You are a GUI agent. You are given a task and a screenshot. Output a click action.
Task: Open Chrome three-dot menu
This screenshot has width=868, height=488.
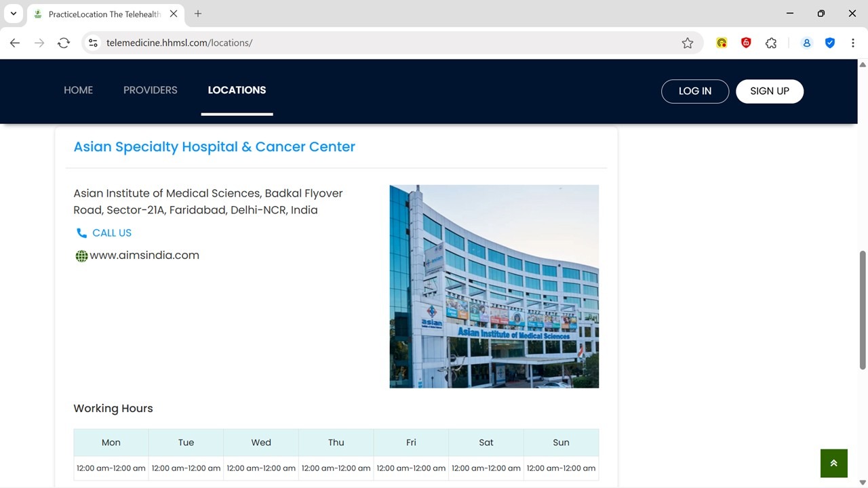click(x=852, y=43)
